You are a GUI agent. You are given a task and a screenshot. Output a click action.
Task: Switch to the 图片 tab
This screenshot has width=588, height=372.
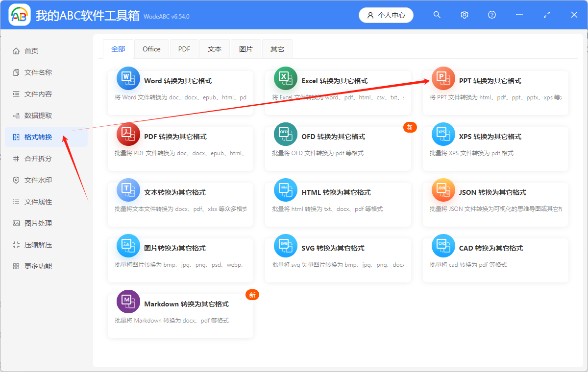pos(246,48)
